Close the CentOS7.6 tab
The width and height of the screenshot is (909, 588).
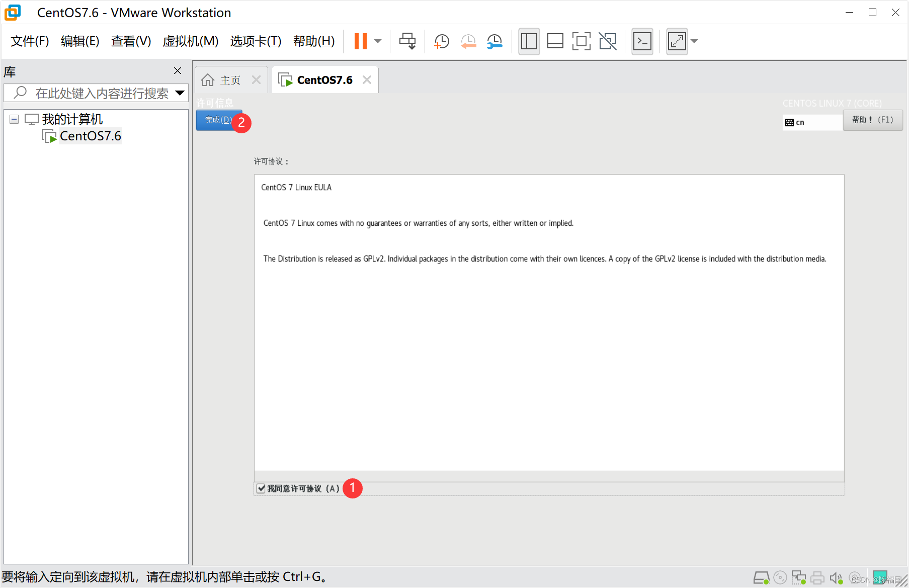pyautogui.click(x=367, y=80)
